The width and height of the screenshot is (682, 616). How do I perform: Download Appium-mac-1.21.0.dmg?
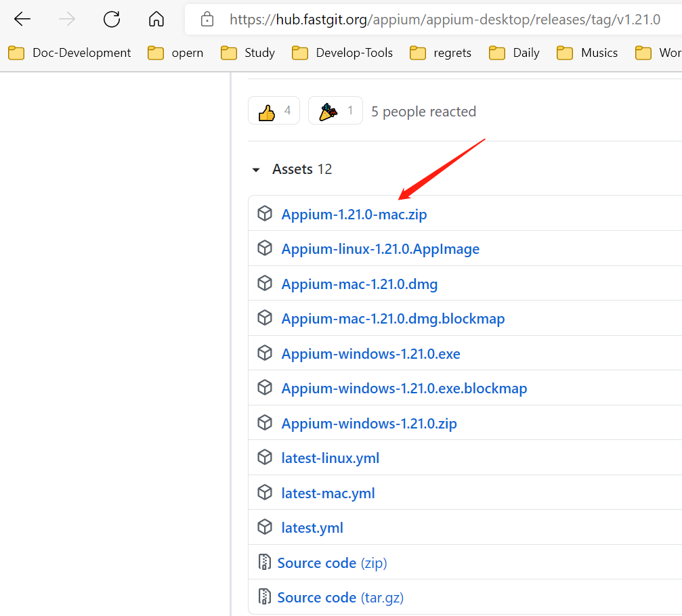tap(359, 284)
